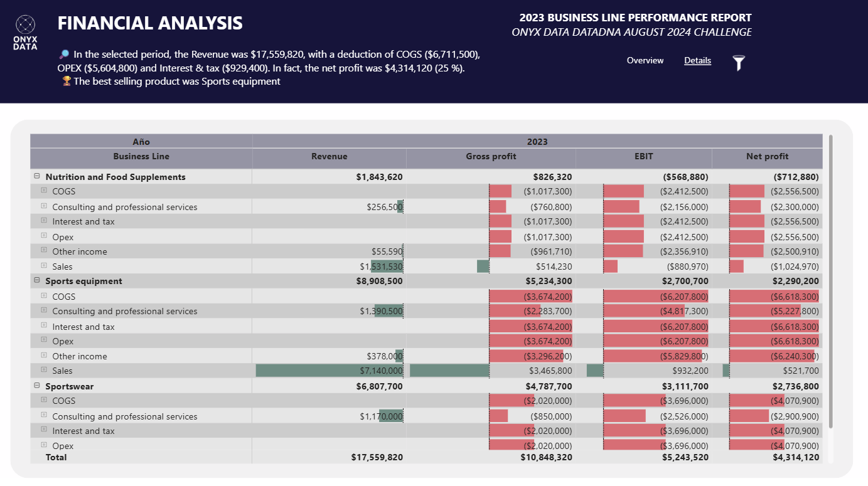This screenshot has height=486, width=868.
Task: Sort by the Business Line column header
Action: (x=141, y=157)
